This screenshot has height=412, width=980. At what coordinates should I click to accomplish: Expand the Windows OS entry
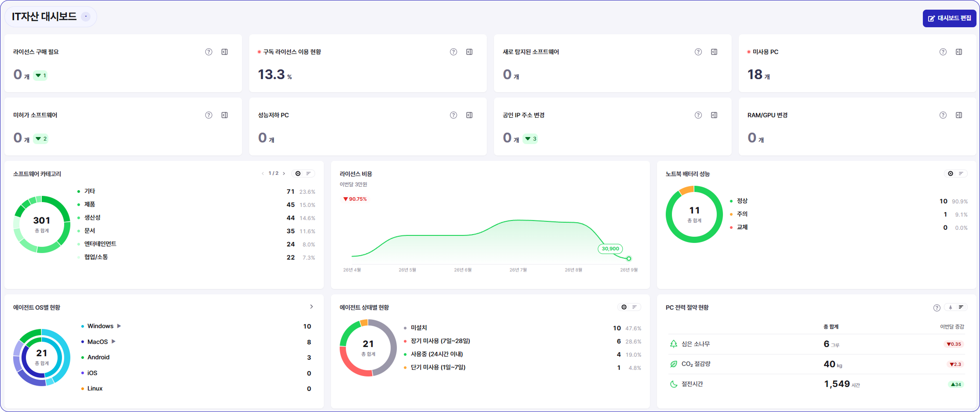click(x=119, y=326)
